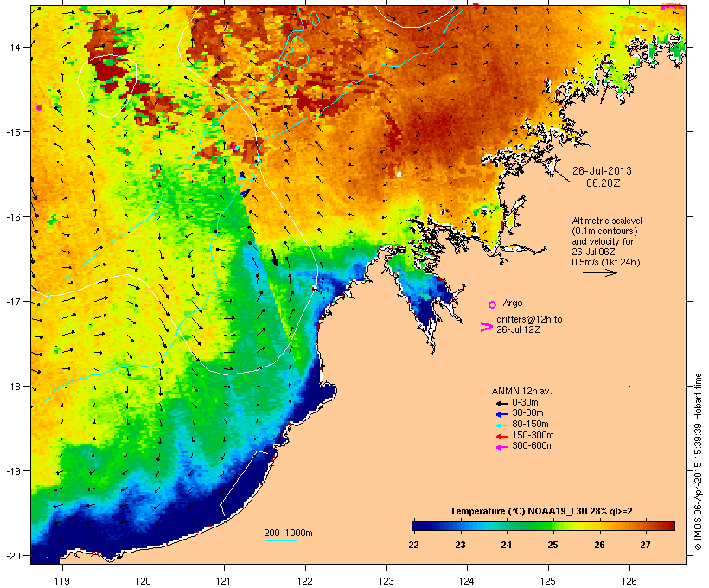Click the colorbar tick label 22
This screenshot has height=588, width=709.
pyautogui.click(x=413, y=545)
